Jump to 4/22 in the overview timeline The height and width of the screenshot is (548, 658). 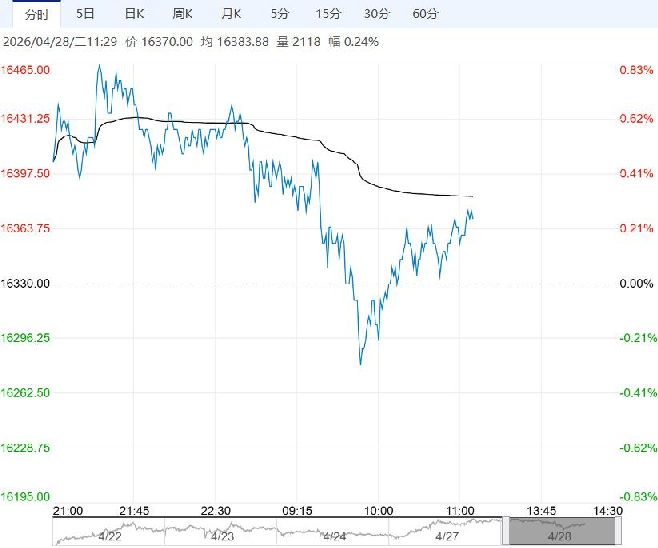pos(109,535)
